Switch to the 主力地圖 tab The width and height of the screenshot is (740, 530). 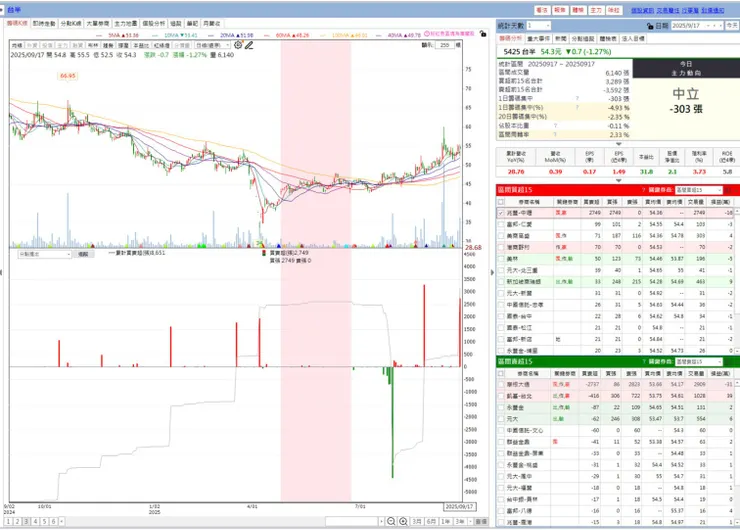(x=126, y=23)
